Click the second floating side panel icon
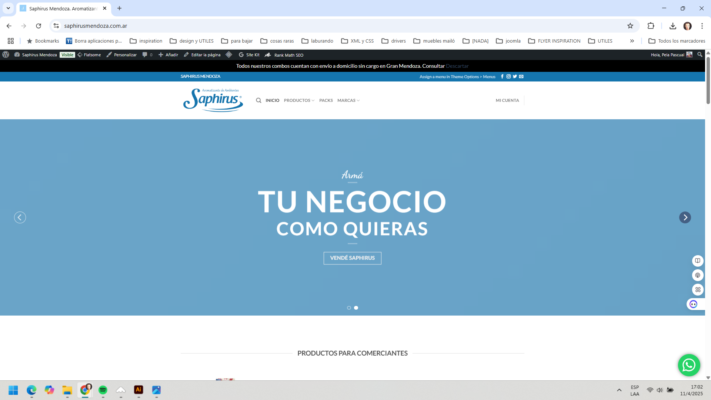 (x=697, y=275)
